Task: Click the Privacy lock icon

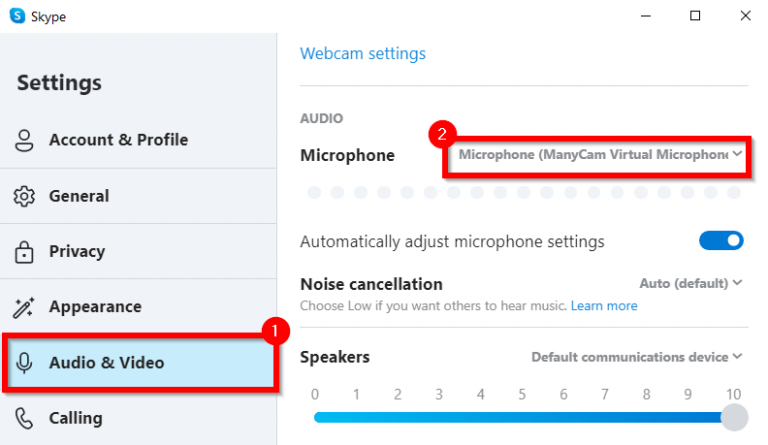Action: click(25, 252)
